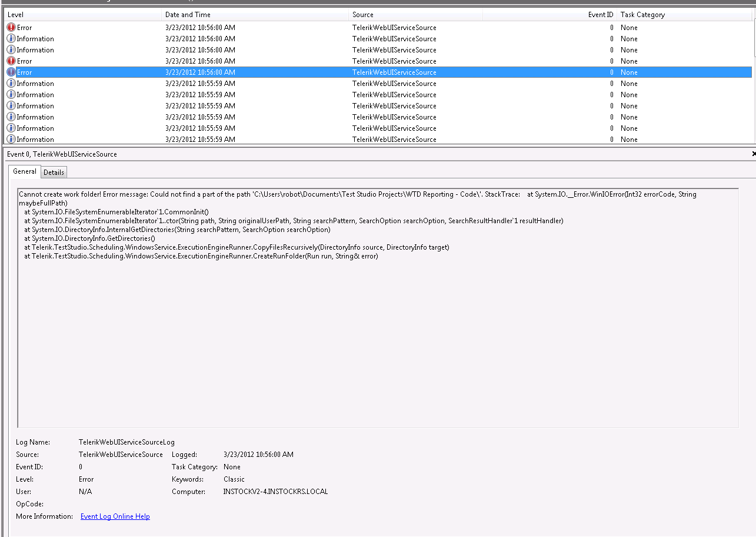Select the General tab
The image size is (756, 537).
point(25,171)
